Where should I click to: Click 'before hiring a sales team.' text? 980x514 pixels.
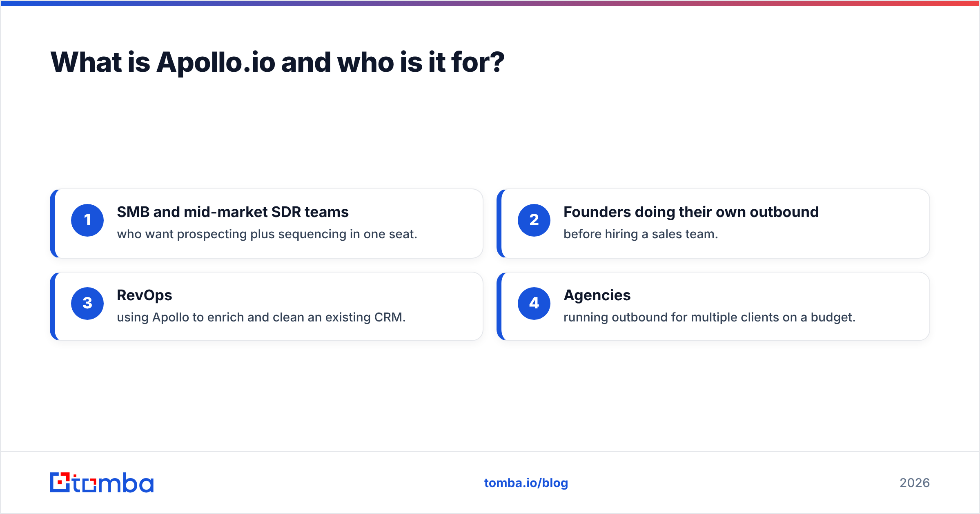click(641, 234)
